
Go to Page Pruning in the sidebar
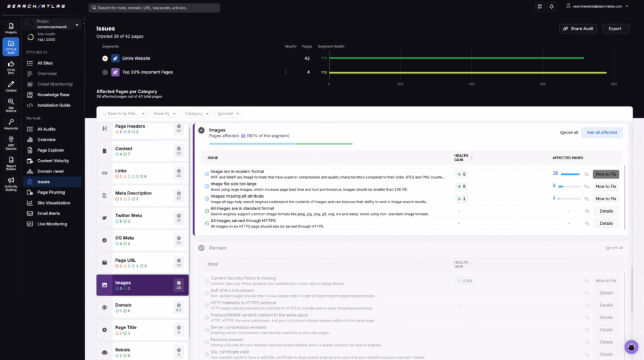(x=51, y=192)
